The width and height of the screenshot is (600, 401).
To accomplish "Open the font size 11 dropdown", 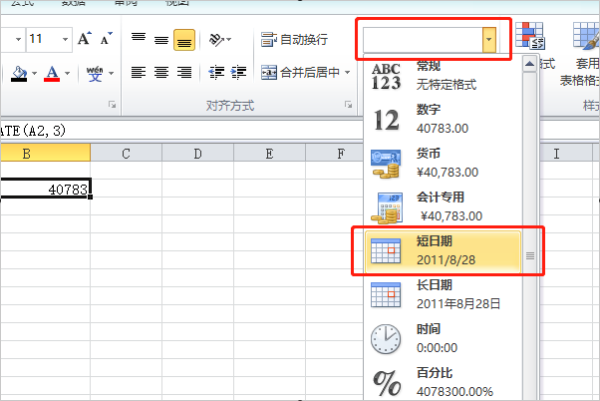I will point(65,39).
